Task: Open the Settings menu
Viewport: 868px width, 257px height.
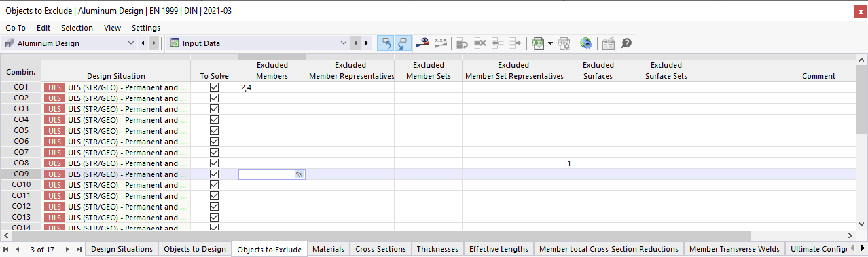Action: pos(146,28)
